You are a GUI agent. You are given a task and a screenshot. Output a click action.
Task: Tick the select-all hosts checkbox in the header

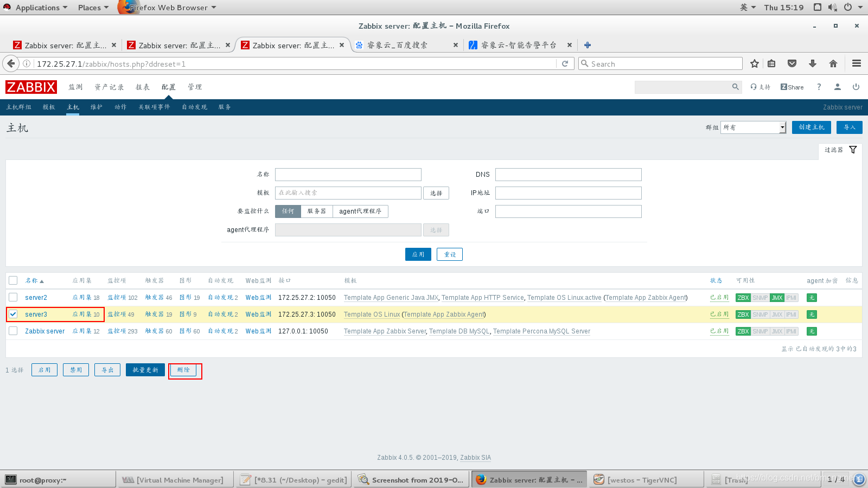tap(13, 280)
